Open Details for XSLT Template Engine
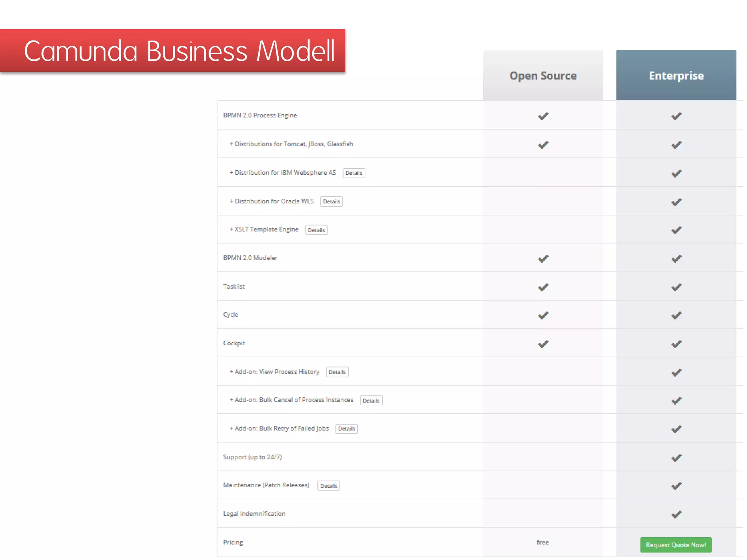 point(316,230)
